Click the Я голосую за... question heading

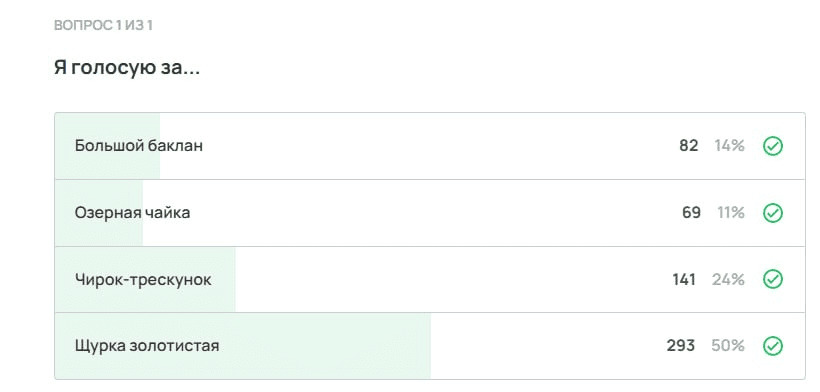[x=127, y=68]
